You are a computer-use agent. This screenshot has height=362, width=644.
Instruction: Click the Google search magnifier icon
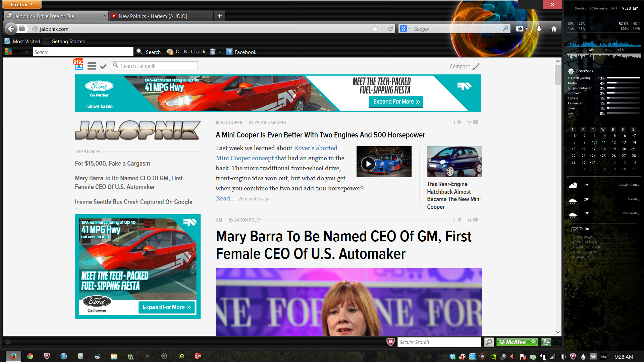tap(505, 29)
